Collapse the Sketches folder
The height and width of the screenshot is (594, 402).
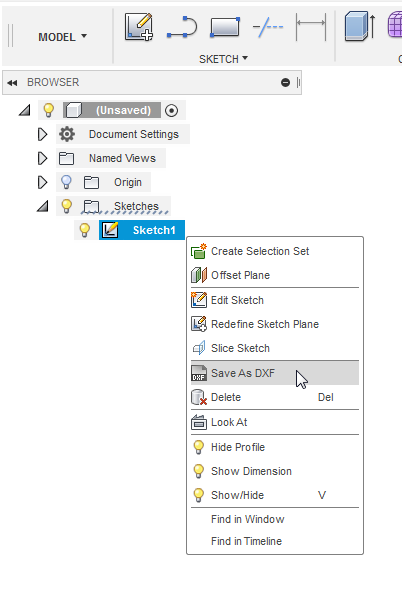pos(42,206)
